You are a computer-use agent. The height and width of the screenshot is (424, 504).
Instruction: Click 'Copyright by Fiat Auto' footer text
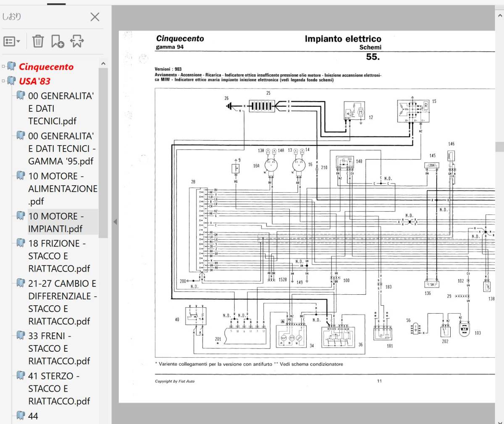(x=175, y=381)
